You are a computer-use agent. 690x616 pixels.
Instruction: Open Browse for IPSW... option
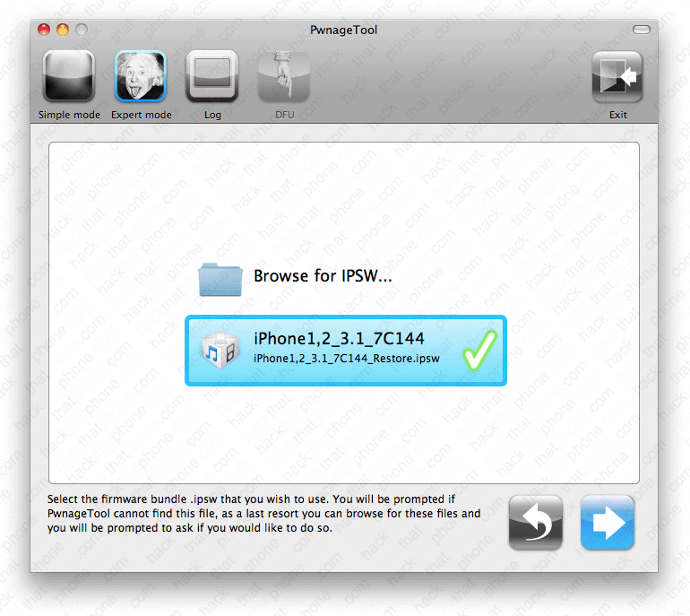tap(323, 276)
